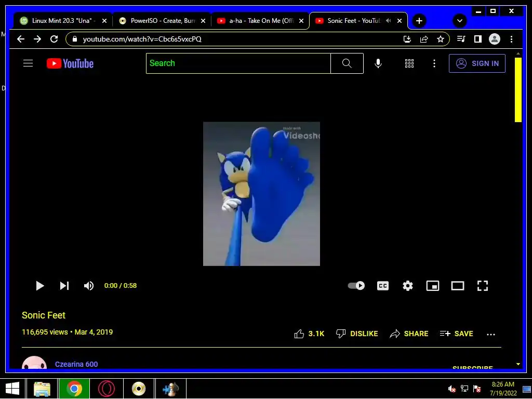Image resolution: width=532 pixels, height=399 pixels.
Task: Open Chrome three-dot menu
Action: click(x=511, y=39)
